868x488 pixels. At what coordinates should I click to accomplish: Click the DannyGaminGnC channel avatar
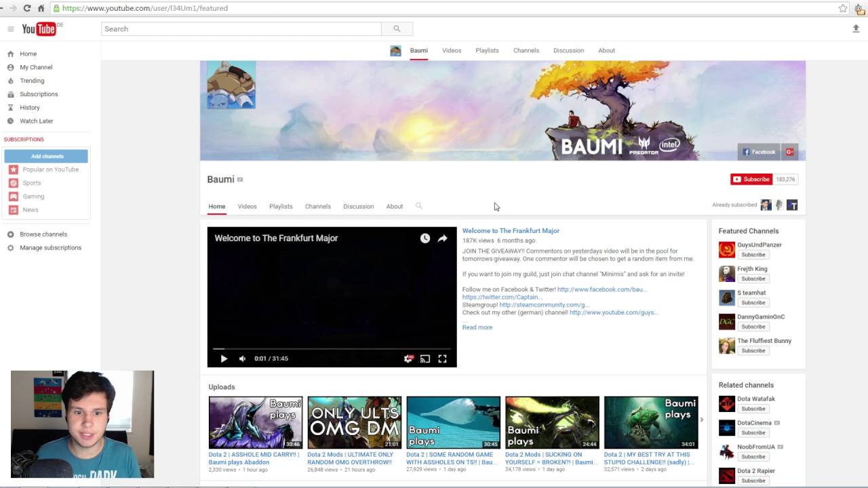pos(727,321)
